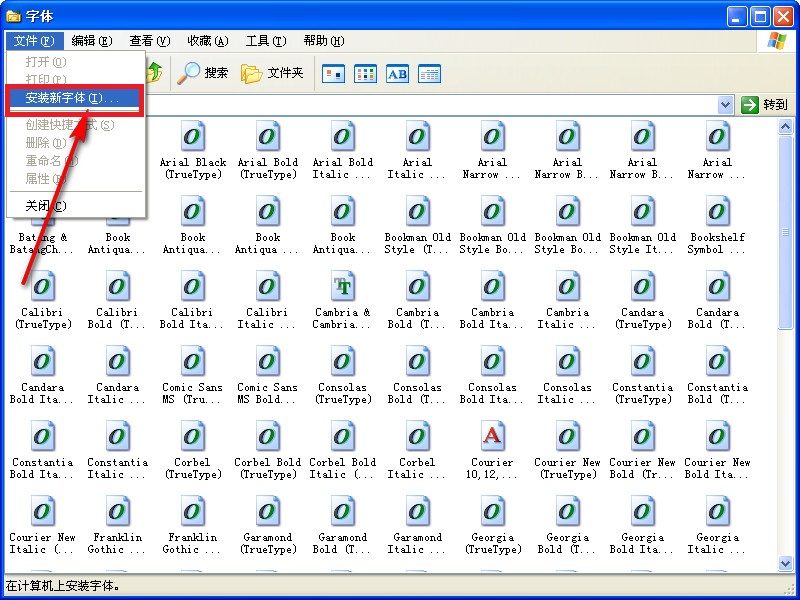
Task: Switch to details view icon
Action: [429, 74]
